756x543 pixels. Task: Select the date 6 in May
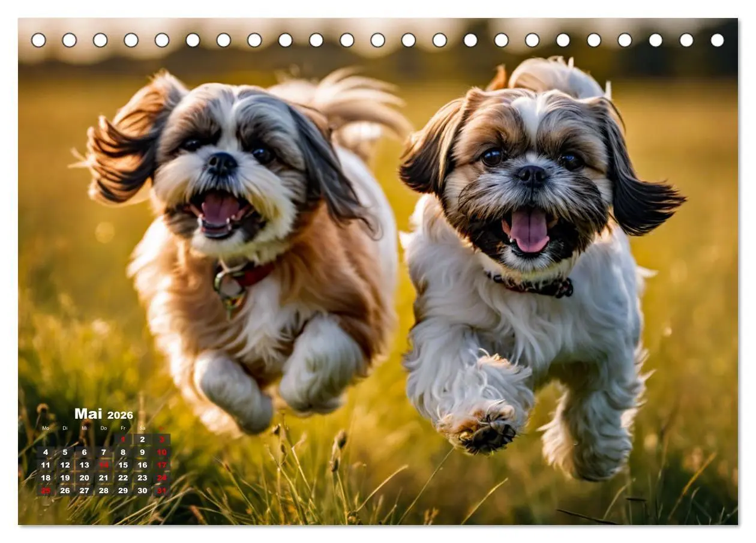84,452
